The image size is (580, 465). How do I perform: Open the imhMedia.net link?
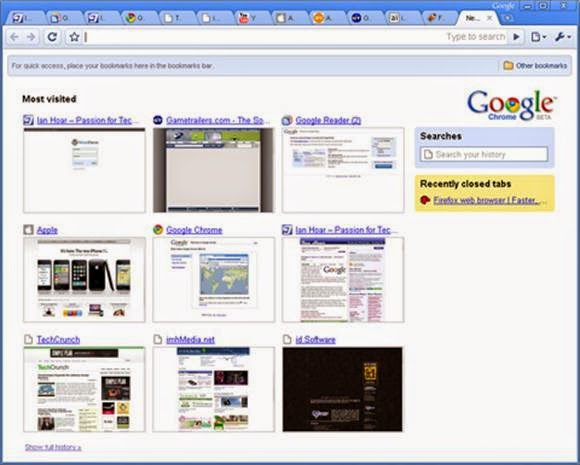[190, 340]
